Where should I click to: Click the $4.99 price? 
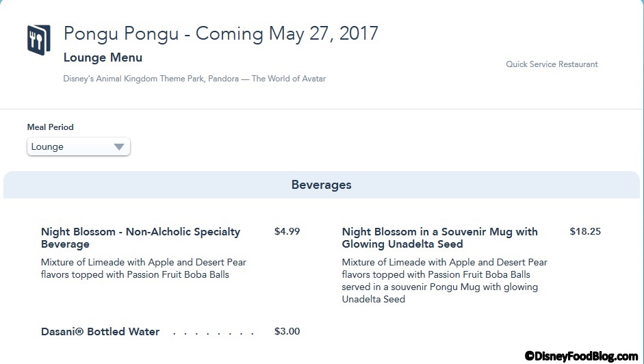[287, 231]
